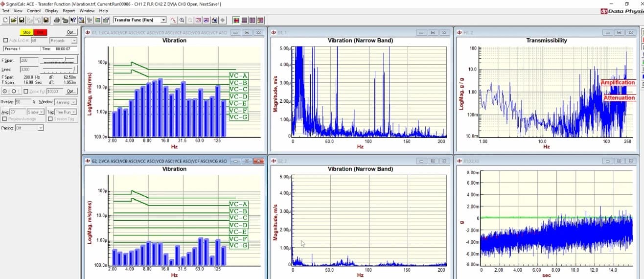Toggle the Preview Average checkbox
644x279 pixels.
click(x=4, y=119)
